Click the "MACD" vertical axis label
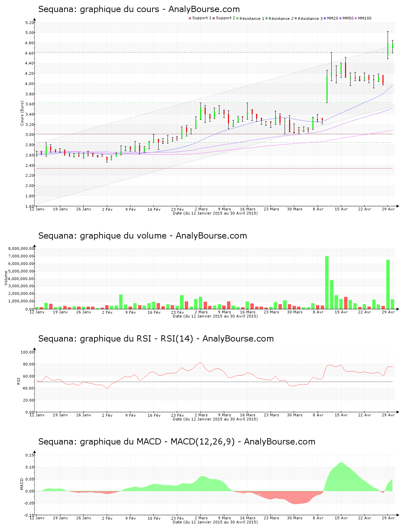The image size is (412, 532). pyautogui.click(x=22, y=484)
